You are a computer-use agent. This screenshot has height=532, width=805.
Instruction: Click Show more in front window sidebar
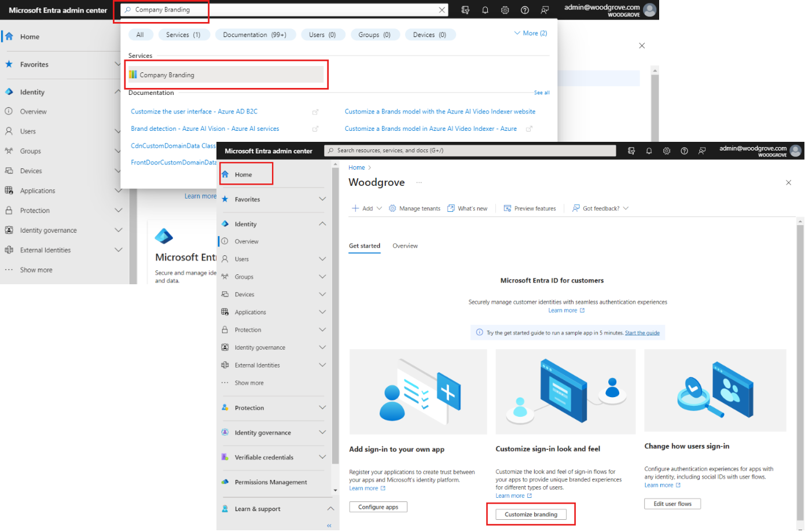coord(249,383)
